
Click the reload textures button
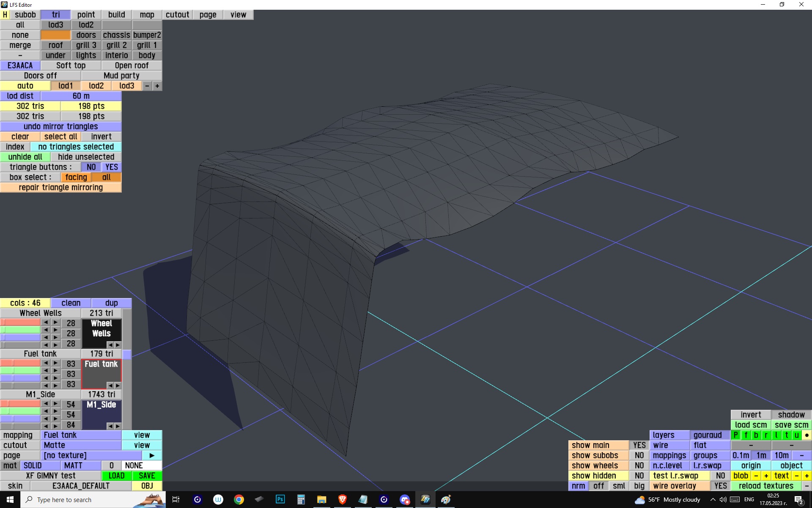pos(765,486)
